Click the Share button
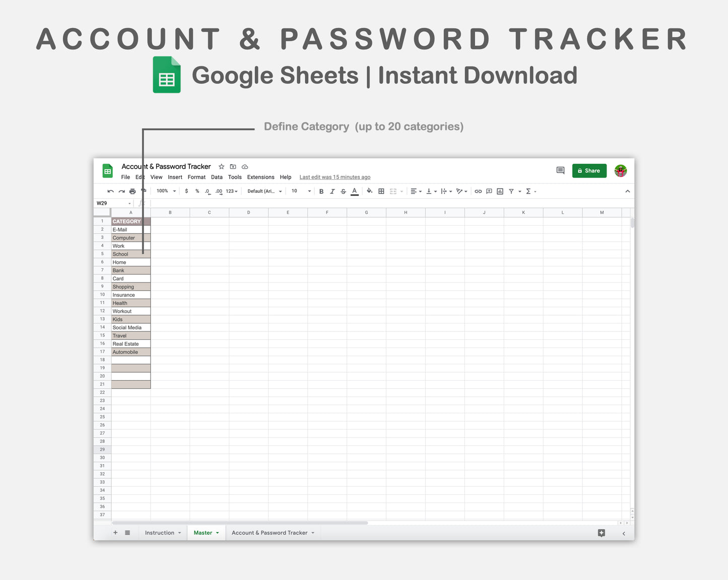Screen dimensions: 728x580 [x=589, y=171]
